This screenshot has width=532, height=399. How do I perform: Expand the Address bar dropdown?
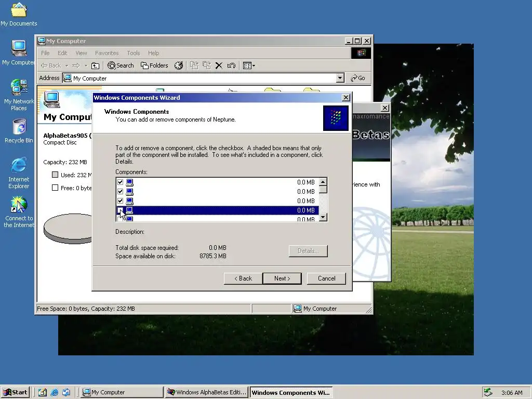click(x=340, y=78)
